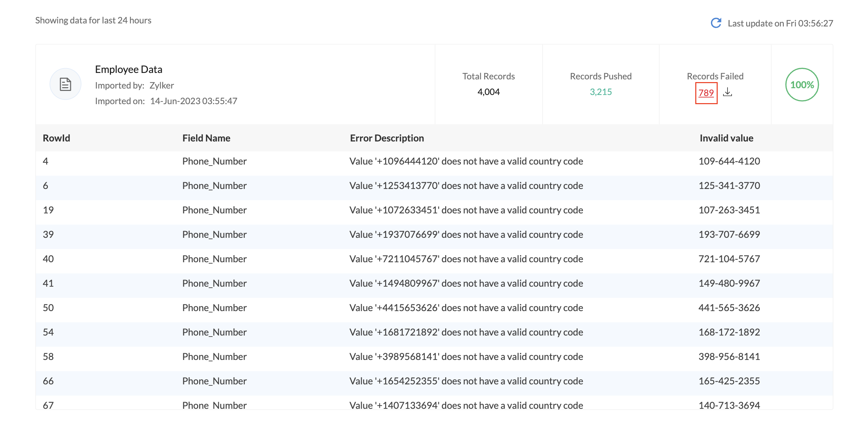Download the failed records file
868x439 pixels.
(x=728, y=92)
